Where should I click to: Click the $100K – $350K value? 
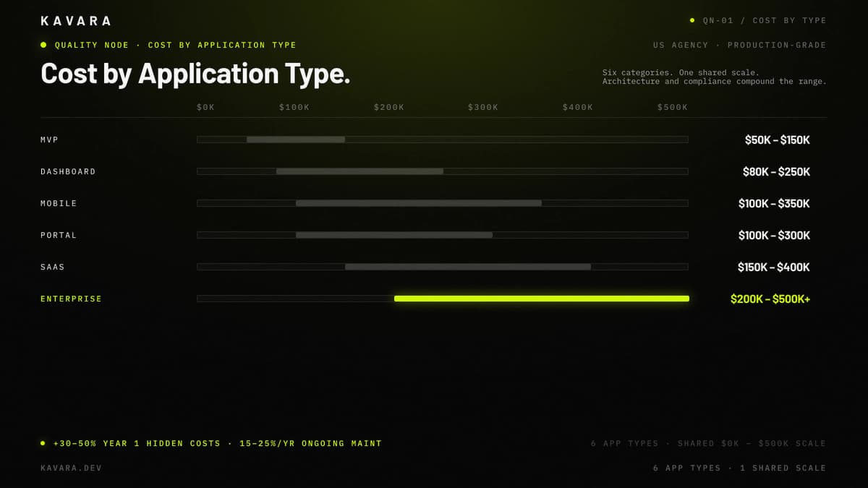pyautogui.click(x=774, y=204)
